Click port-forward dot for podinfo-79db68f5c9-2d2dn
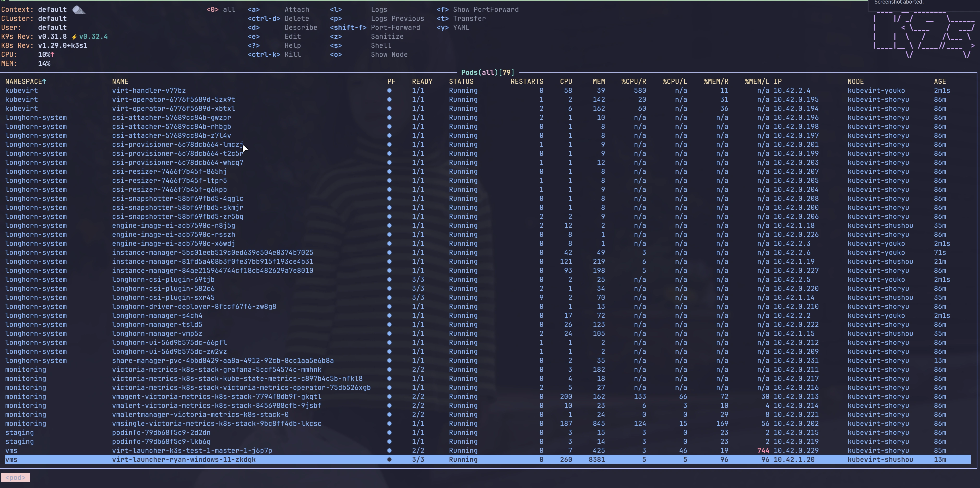The height and width of the screenshot is (488, 980). 389,432
